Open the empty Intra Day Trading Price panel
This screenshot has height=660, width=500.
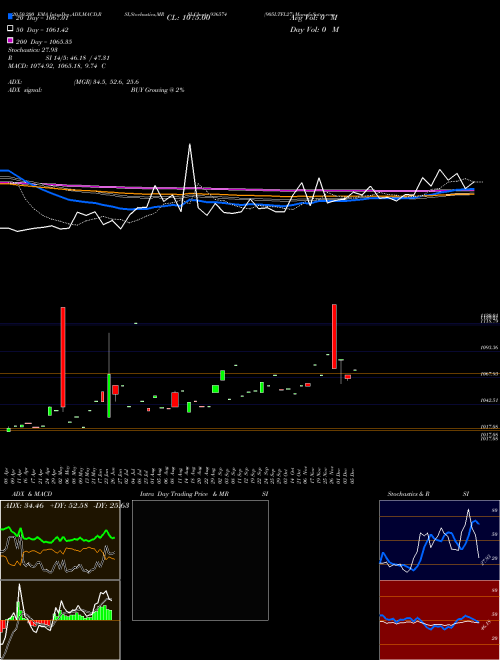[x=200, y=560]
